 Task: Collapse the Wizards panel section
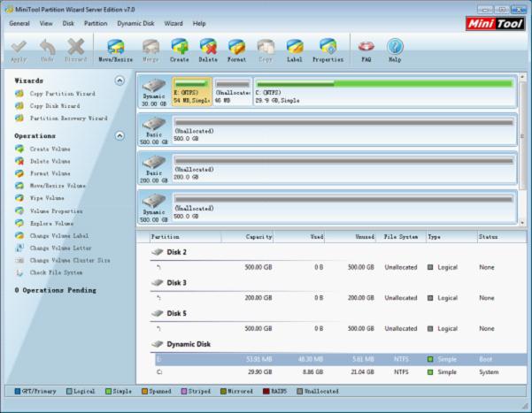(x=120, y=80)
